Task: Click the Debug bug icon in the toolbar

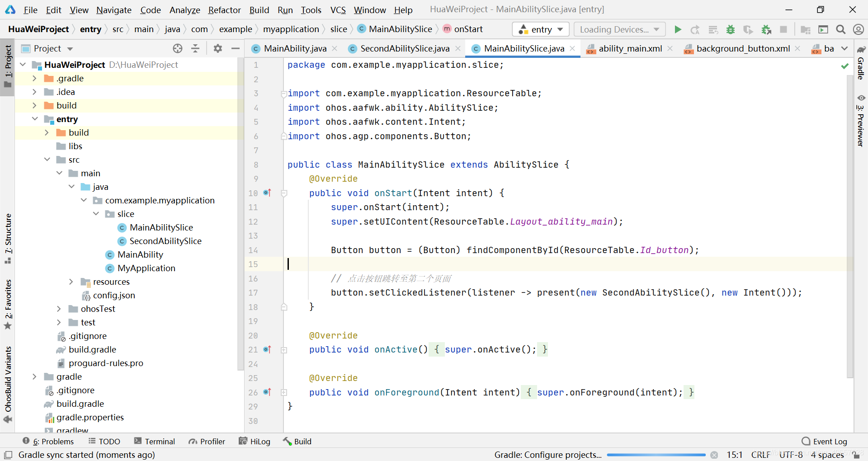Action: 731,29
